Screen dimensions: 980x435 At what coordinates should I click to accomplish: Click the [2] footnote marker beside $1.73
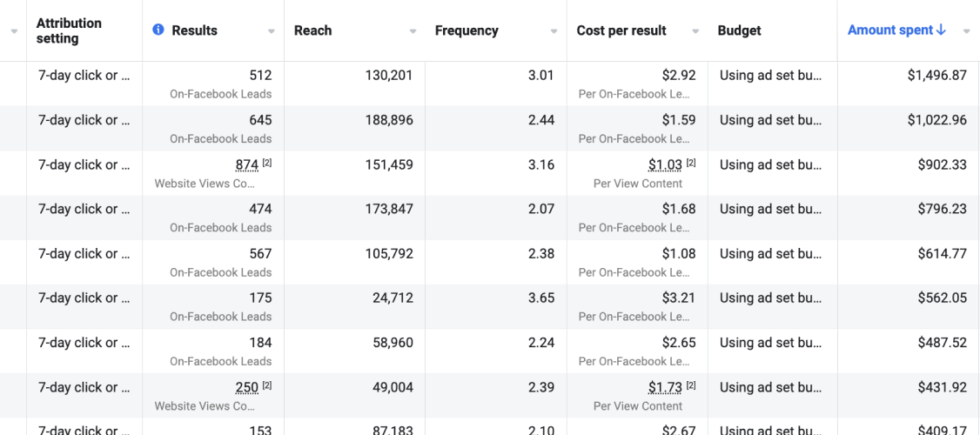tap(691, 385)
